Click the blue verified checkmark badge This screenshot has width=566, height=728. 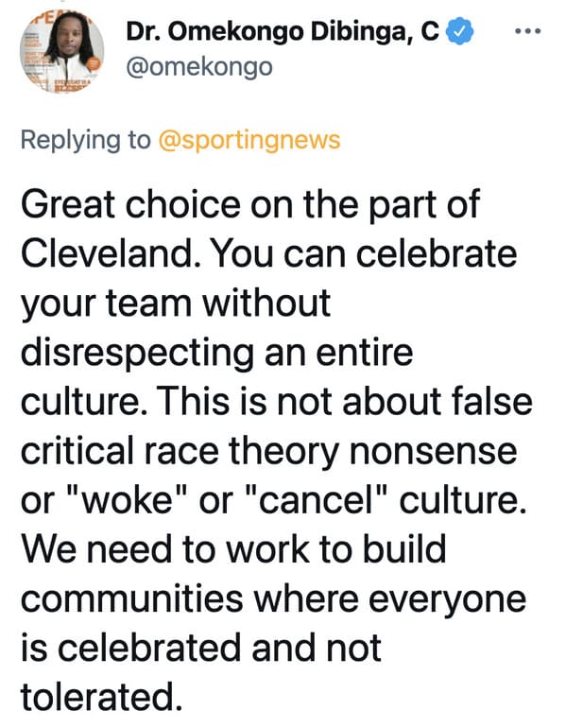pyautogui.click(x=459, y=31)
